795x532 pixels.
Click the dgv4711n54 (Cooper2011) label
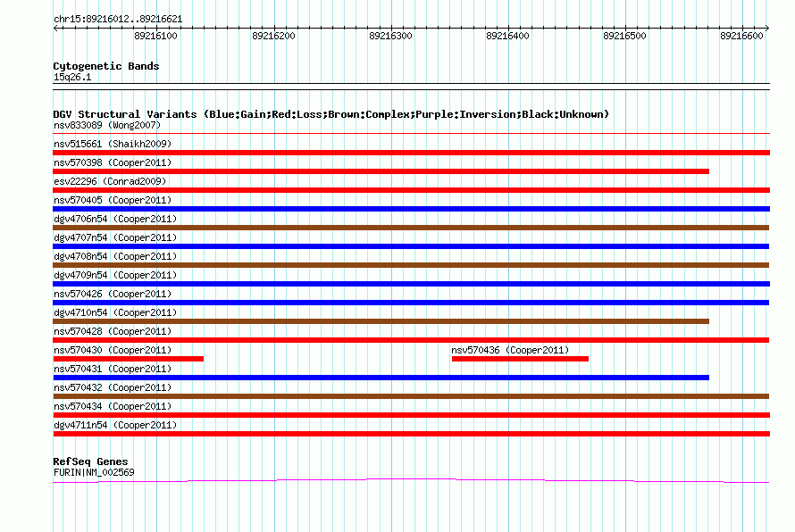click(x=115, y=425)
